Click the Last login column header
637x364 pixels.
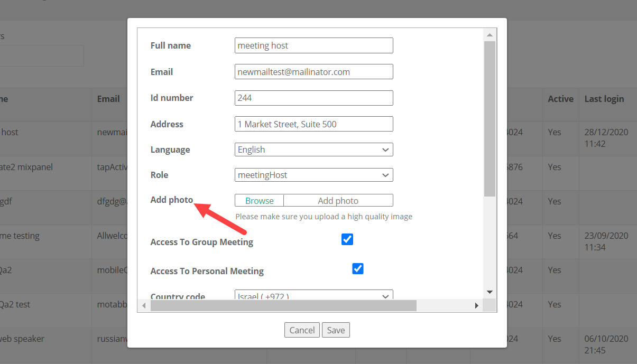pos(604,99)
